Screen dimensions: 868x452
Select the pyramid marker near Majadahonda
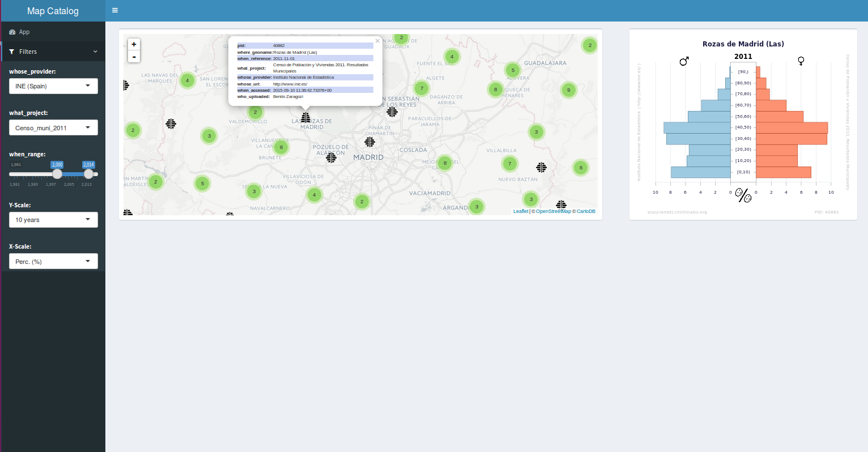coord(331,158)
